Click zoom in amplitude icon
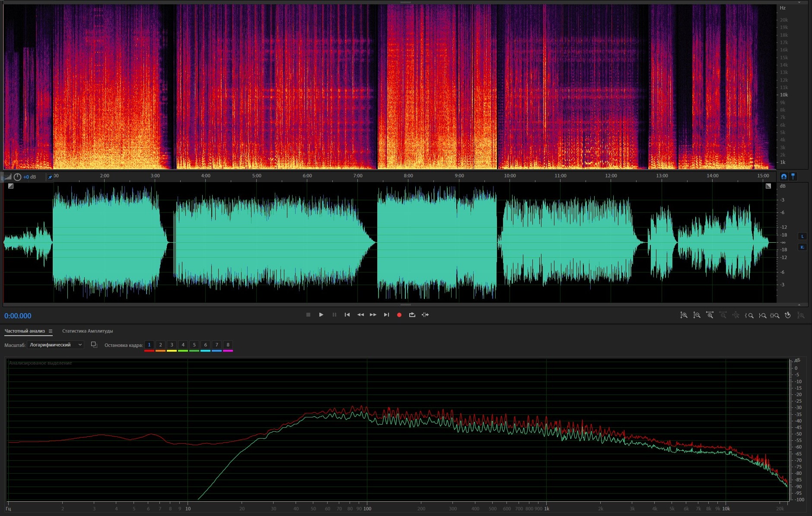The height and width of the screenshot is (516, 812). pos(684,315)
